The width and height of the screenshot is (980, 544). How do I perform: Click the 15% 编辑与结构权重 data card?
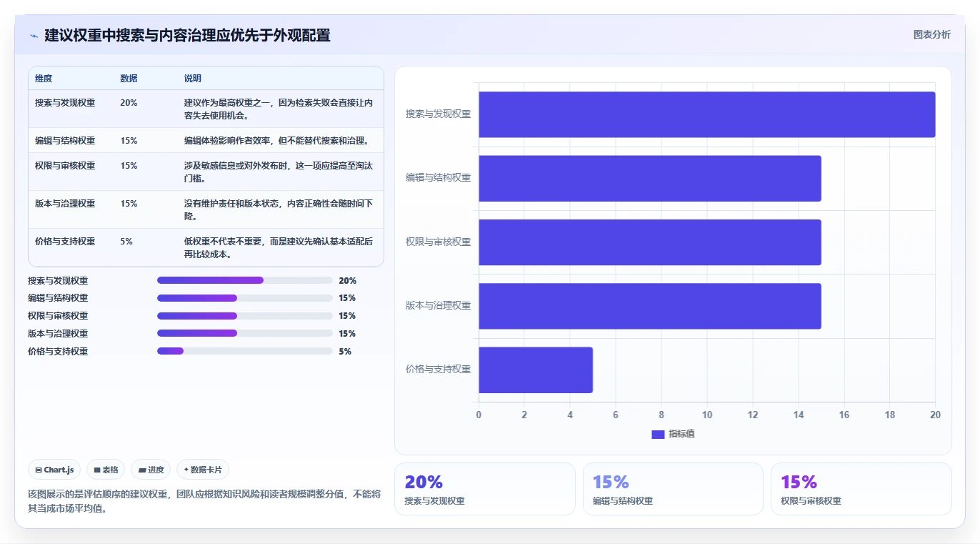point(673,489)
